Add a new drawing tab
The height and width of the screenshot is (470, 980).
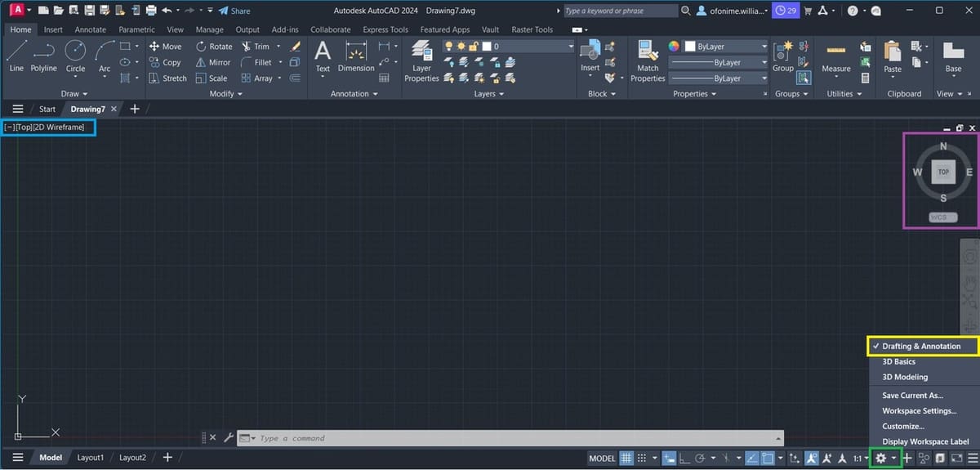pyautogui.click(x=135, y=109)
